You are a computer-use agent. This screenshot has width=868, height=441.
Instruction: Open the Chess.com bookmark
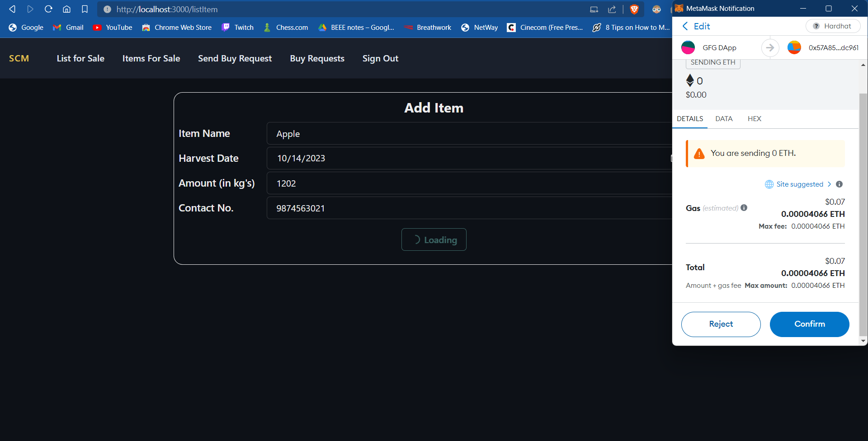tap(286, 28)
